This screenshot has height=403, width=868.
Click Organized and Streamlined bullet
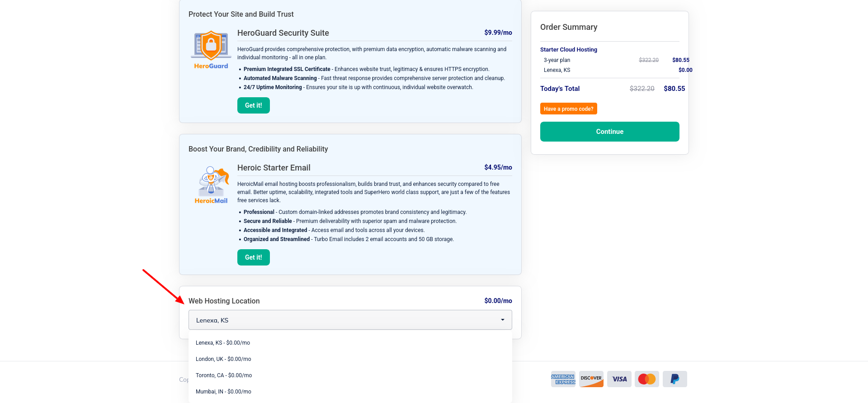click(349, 239)
